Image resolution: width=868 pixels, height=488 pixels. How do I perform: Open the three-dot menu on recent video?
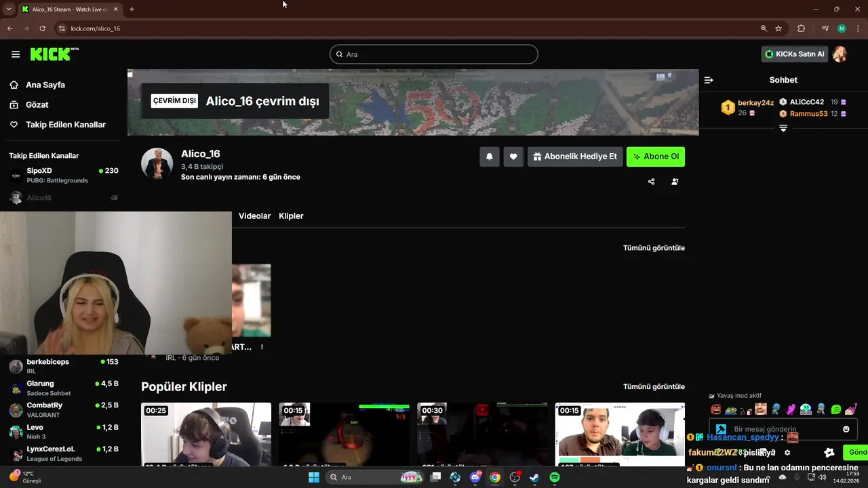[262, 347]
